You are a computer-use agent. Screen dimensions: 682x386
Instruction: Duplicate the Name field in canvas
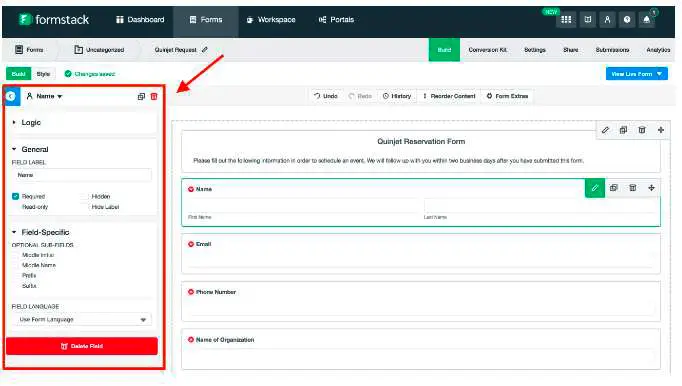(x=613, y=188)
